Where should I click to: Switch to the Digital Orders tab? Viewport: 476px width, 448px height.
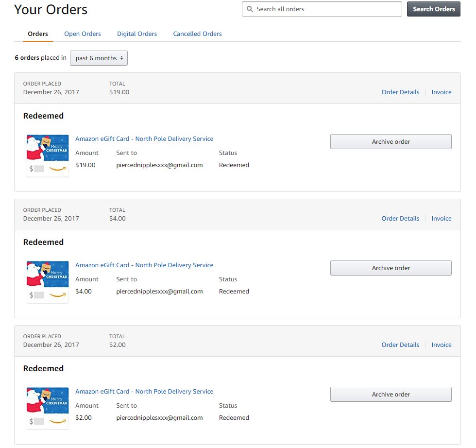(x=137, y=34)
